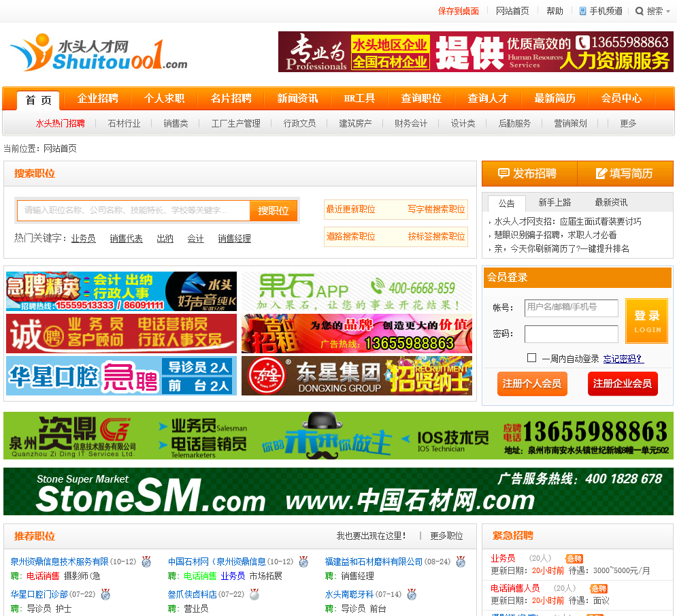Open 最近更新职位 link
The height and width of the screenshot is (616, 677).
point(350,210)
